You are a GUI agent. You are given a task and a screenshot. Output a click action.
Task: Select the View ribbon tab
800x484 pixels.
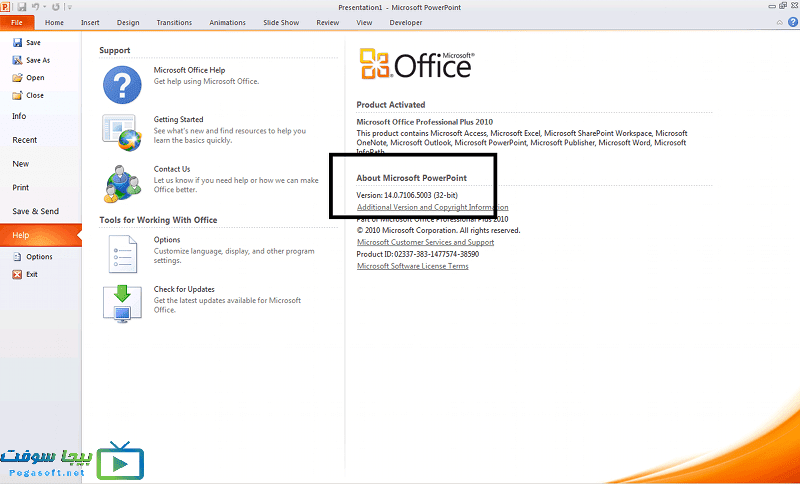point(364,22)
